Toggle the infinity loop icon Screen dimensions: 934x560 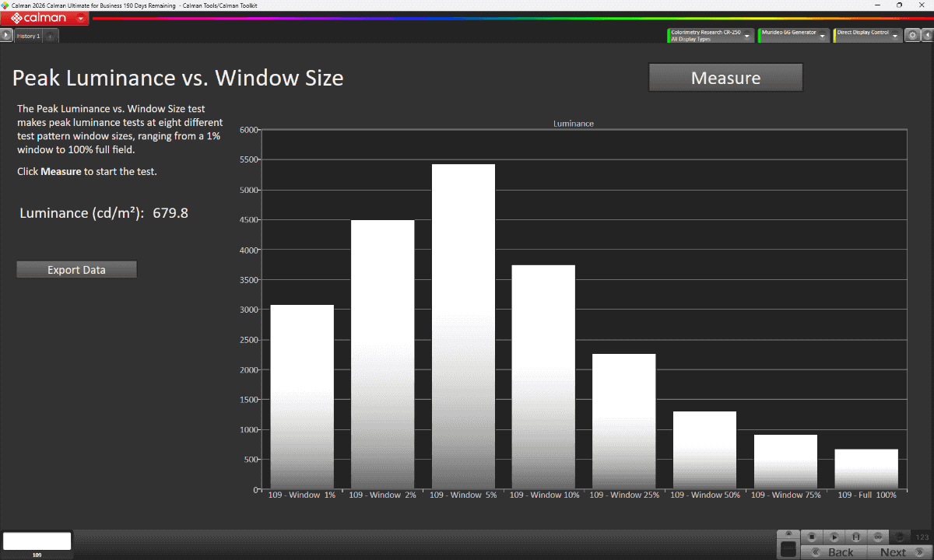pos(877,537)
